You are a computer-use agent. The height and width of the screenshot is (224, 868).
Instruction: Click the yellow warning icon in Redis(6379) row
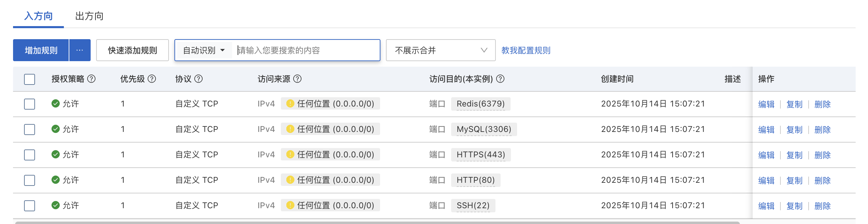pos(290,103)
